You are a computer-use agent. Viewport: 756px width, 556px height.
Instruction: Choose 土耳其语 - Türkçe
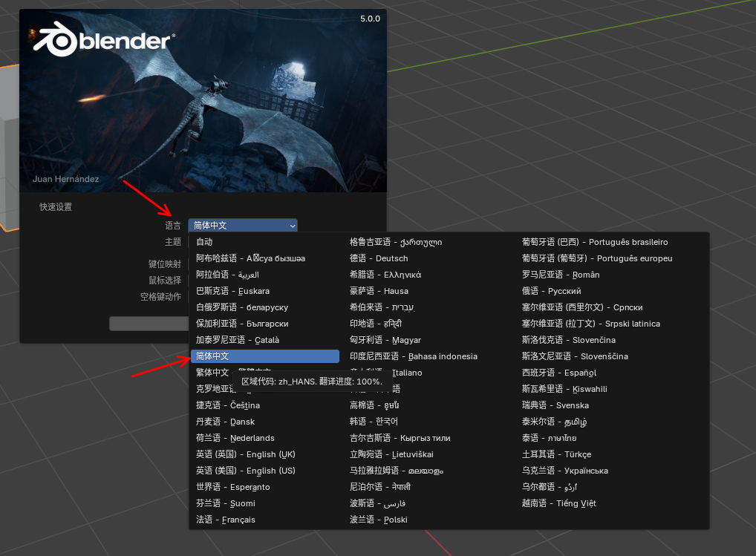[613, 454]
